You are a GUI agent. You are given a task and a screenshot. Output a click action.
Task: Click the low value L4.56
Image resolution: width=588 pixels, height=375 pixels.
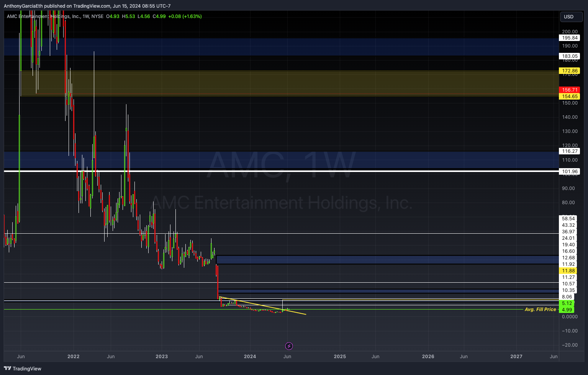144,16
